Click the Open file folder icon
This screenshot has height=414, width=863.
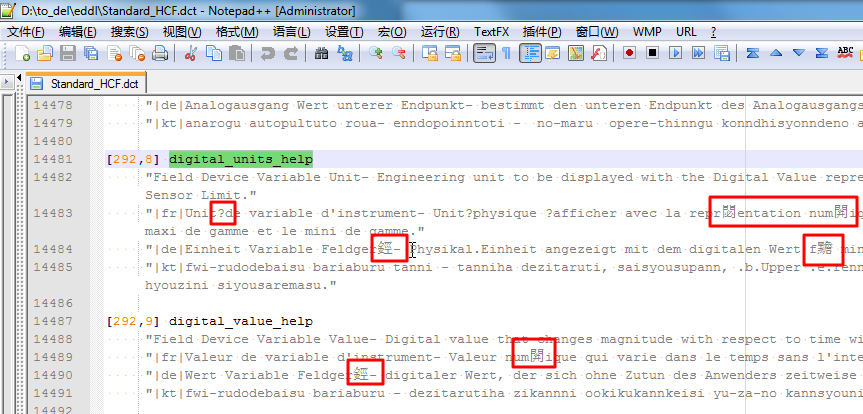45,53
